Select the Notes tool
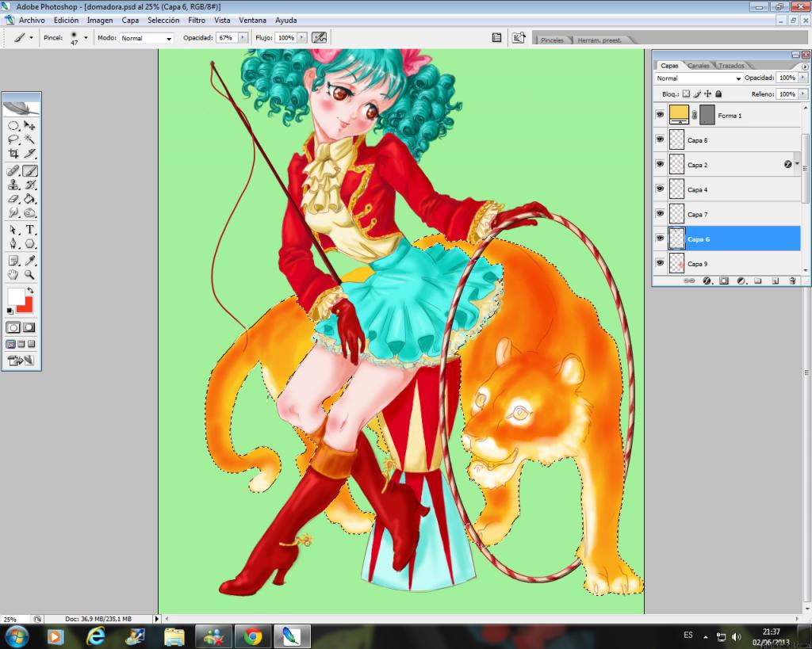This screenshot has height=649, width=812. 13,261
